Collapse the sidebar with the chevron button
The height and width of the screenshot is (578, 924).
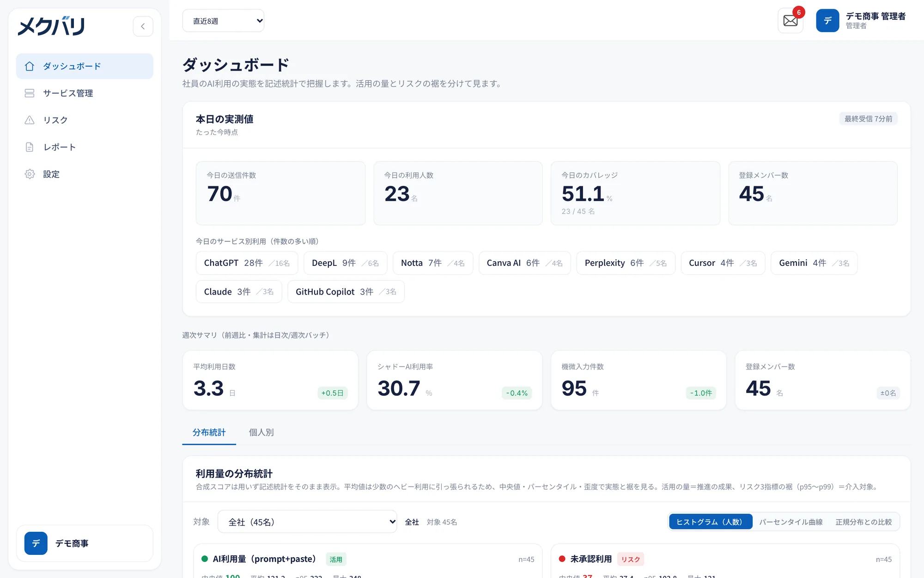coord(143,26)
